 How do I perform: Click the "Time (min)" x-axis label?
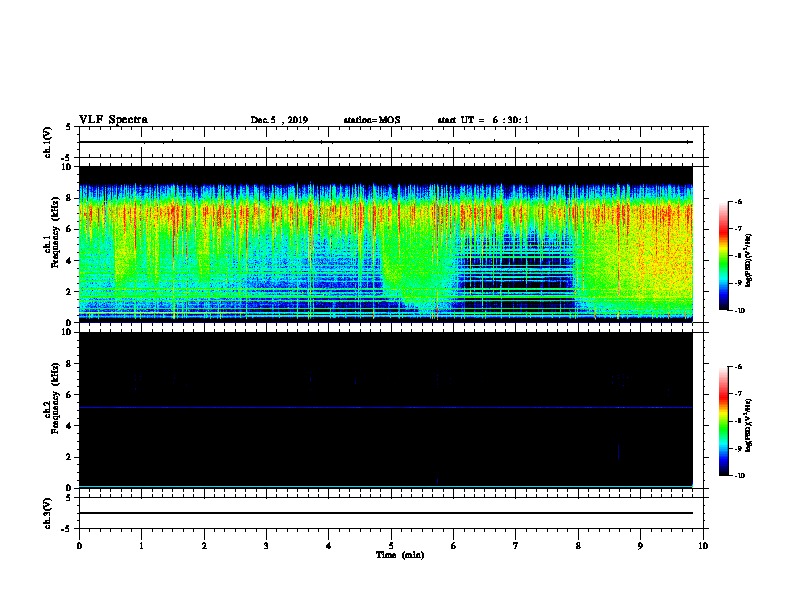(x=400, y=555)
